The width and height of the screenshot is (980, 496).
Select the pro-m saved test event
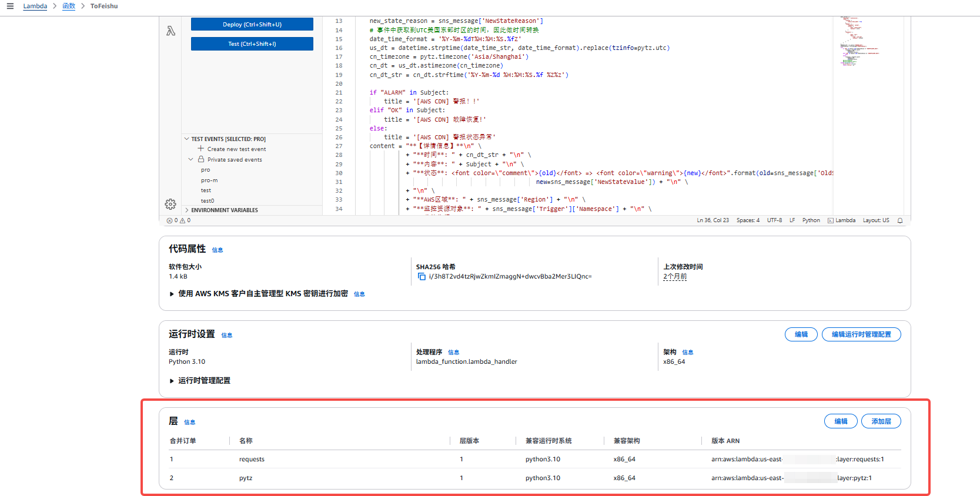tap(209, 180)
